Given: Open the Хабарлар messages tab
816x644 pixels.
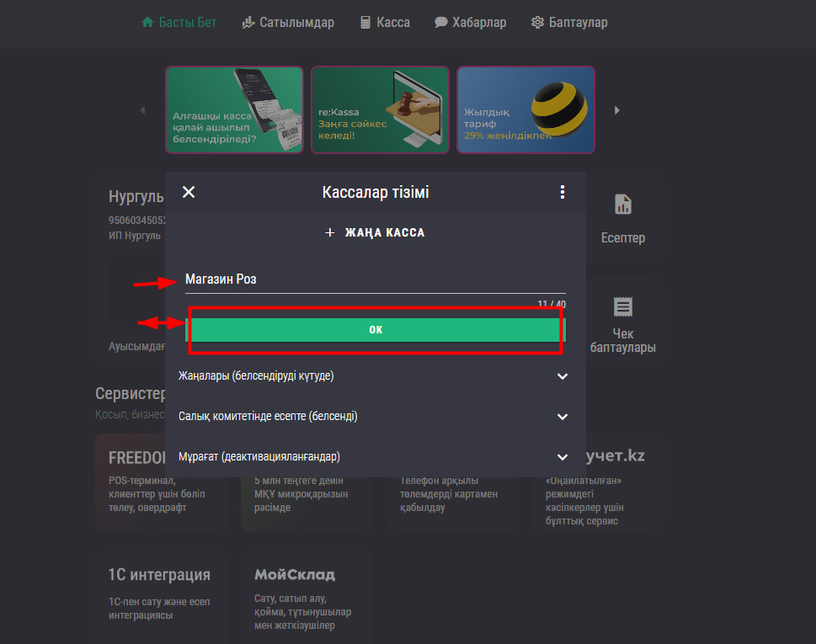Looking at the screenshot, I should (x=471, y=23).
